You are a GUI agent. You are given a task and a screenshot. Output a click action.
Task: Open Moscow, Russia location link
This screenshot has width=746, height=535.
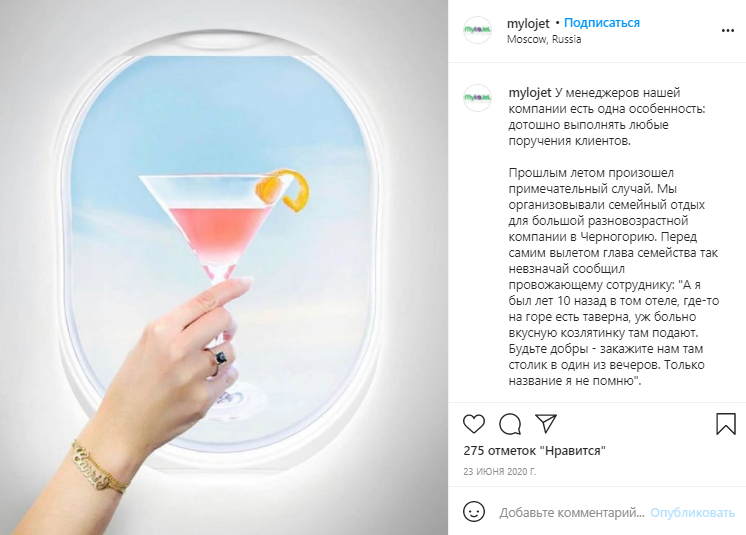(544, 39)
